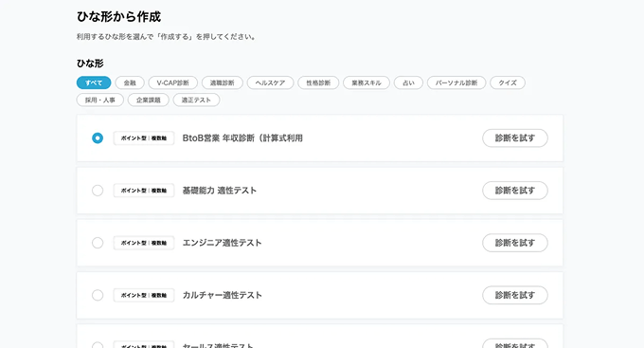Show the 性格診断 category templates
Image resolution: width=644 pixels, height=348 pixels.
point(318,82)
